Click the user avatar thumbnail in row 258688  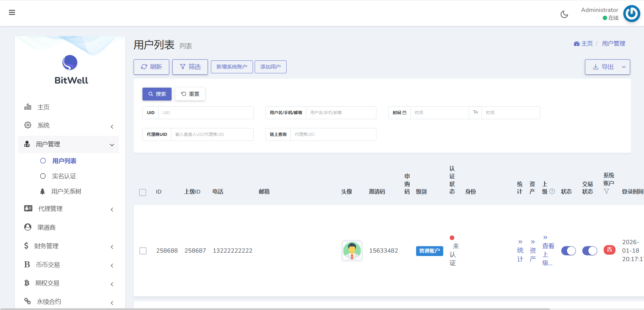(352, 251)
